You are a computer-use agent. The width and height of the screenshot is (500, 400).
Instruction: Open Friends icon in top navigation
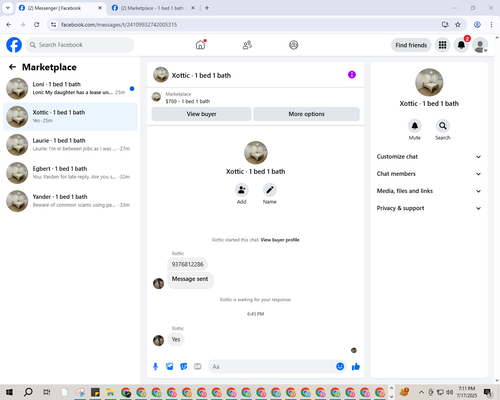tap(247, 45)
